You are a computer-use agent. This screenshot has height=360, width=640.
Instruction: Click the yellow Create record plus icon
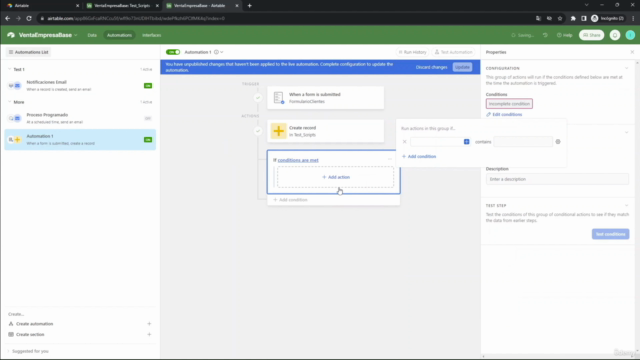[279, 131]
